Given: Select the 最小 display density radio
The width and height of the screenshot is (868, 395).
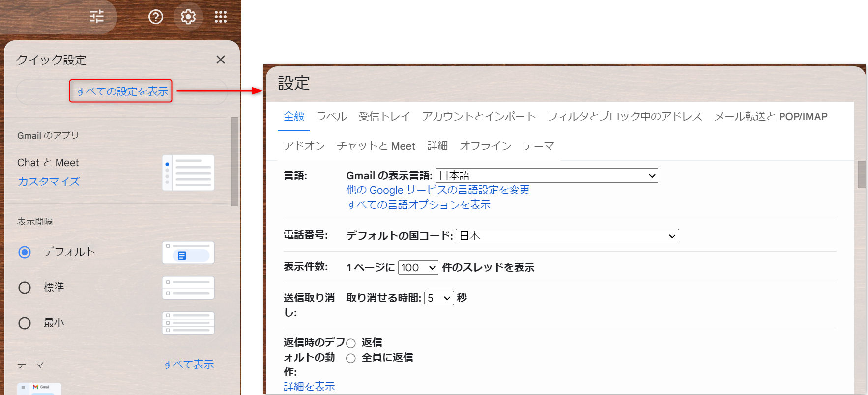Looking at the screenshot, I should pyautogui.click(x=25, y=323).
